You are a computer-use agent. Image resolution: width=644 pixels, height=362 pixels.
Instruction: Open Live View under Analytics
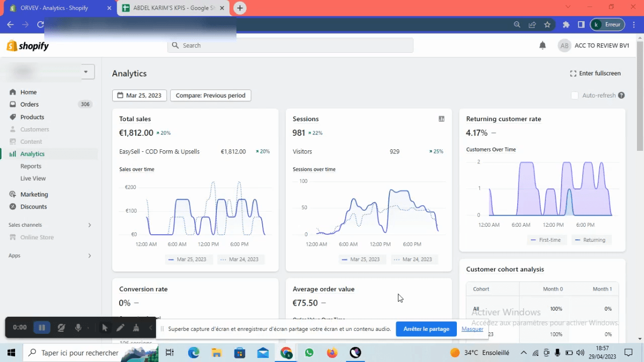point(33,178)
